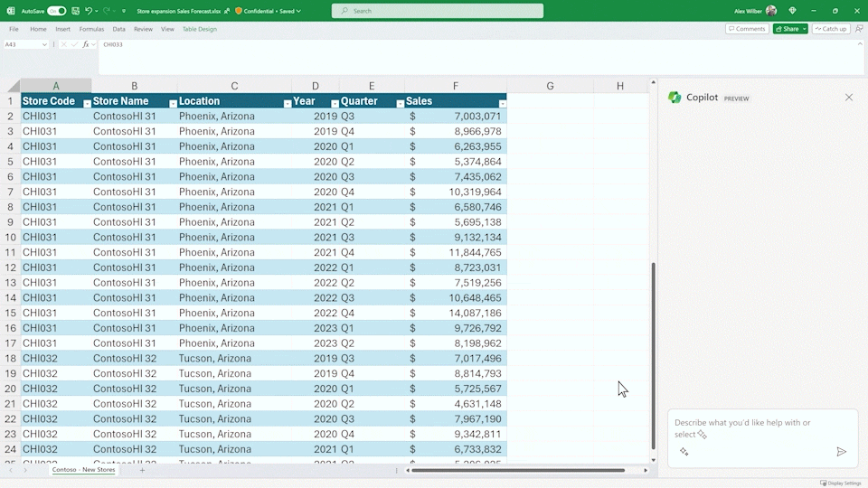The width and height of the screenshot is (868, 488).
Task: Open the Name Box dropdown arrow
Action: (44, 44)
